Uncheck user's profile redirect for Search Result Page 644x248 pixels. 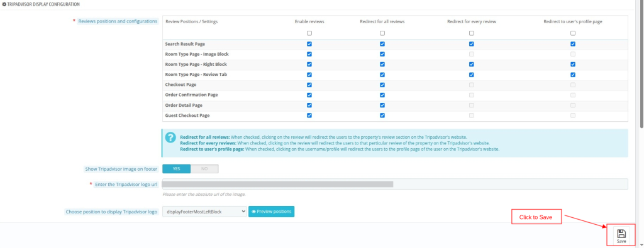[x=573, y=44]
